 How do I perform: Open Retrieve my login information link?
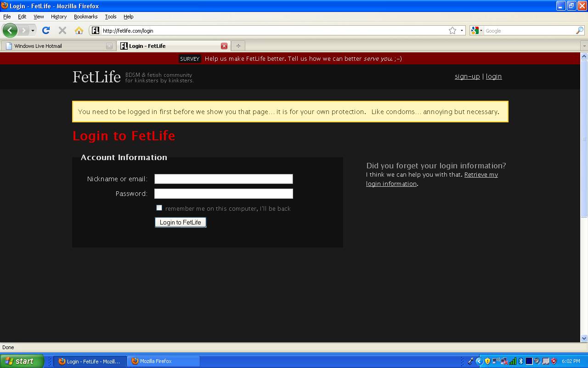[432, 179]
